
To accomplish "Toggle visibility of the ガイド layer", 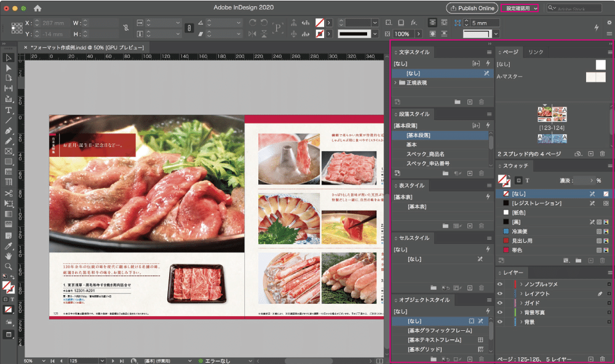I will 499,303.
